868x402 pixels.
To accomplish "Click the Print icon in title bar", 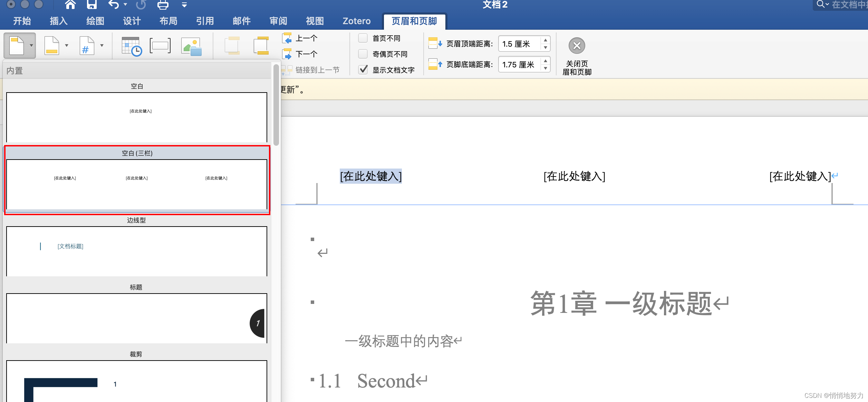I will coord(163,5).
